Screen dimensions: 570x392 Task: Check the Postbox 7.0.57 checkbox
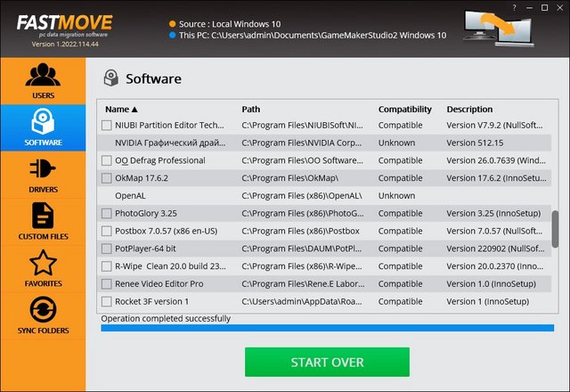[107, 232]
